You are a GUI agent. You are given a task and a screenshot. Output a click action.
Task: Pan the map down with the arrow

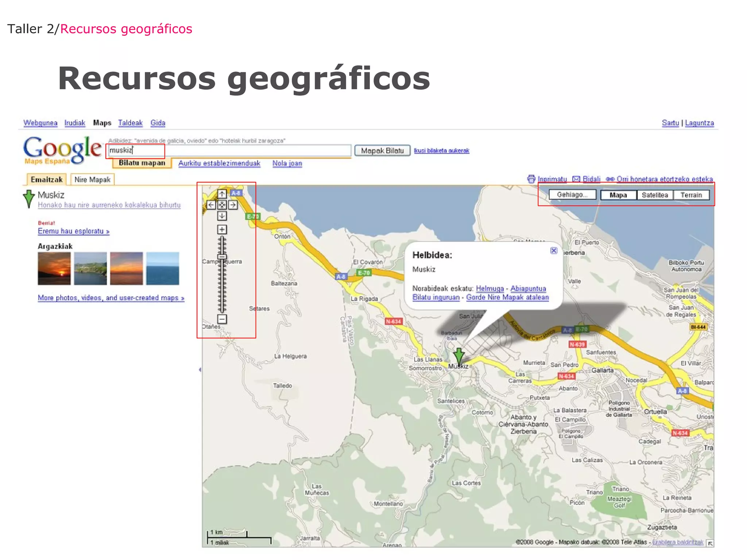click(222, 216)
